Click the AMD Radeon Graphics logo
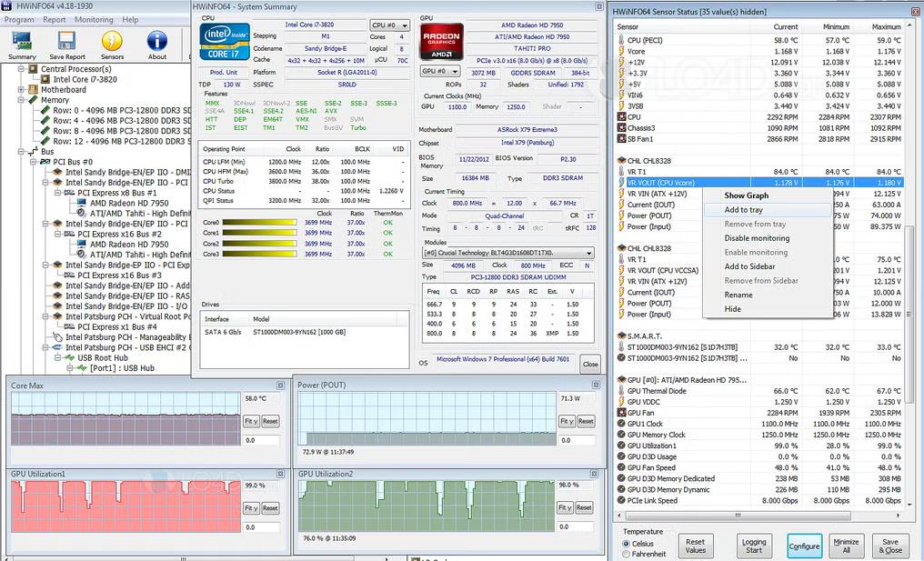924x561 pixels. [440, 42]
